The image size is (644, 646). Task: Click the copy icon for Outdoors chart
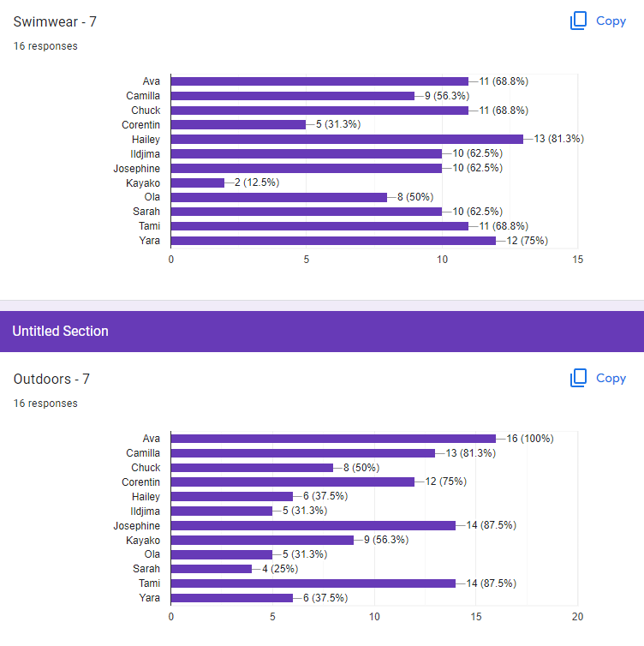[578, 378]
